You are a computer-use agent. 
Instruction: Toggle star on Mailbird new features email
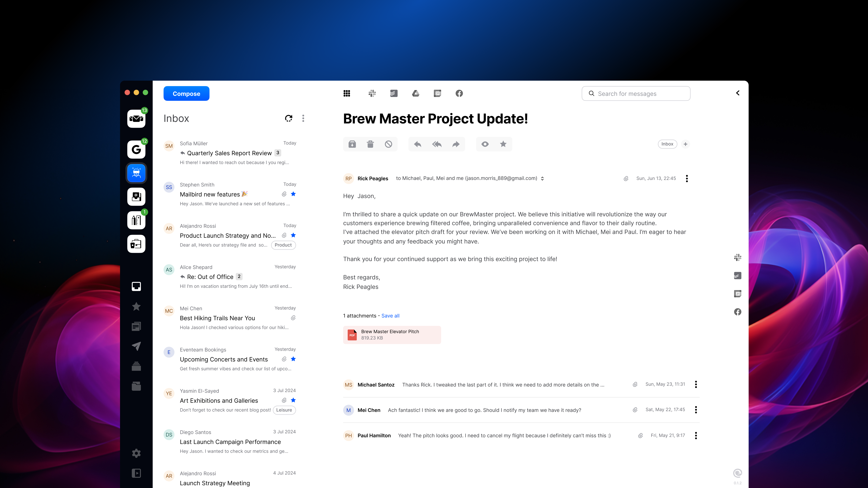click(x=293, y=194)
